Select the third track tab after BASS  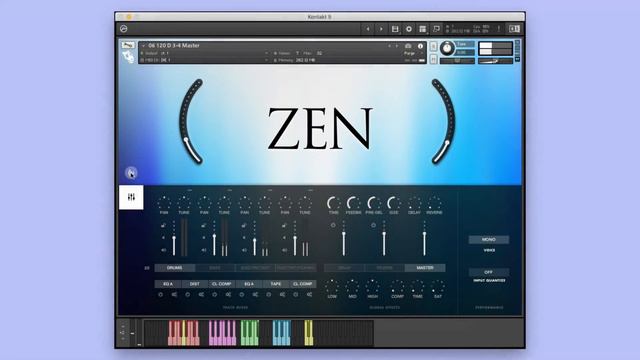(x=256, y=268)
